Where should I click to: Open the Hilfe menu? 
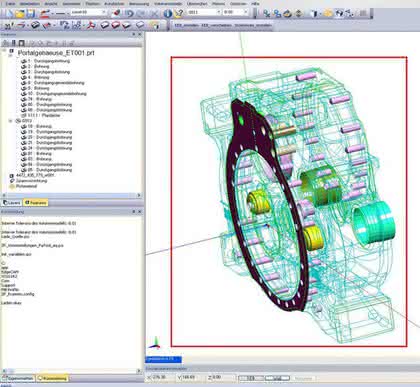(x=255, y=4)
